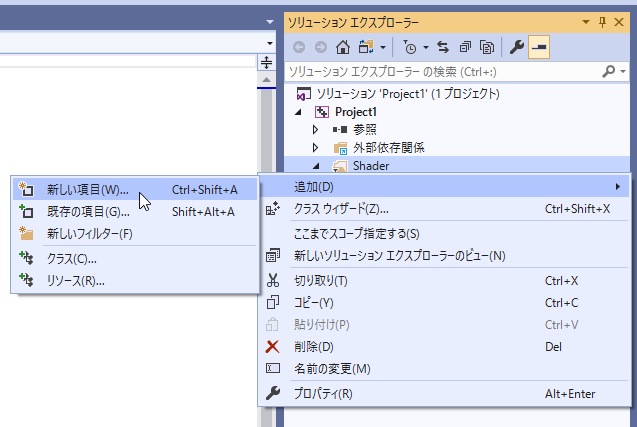Select 新しいフィルター(F) in the submenu
The height and width of the screenshot is (427, 637).
(135, 234)
